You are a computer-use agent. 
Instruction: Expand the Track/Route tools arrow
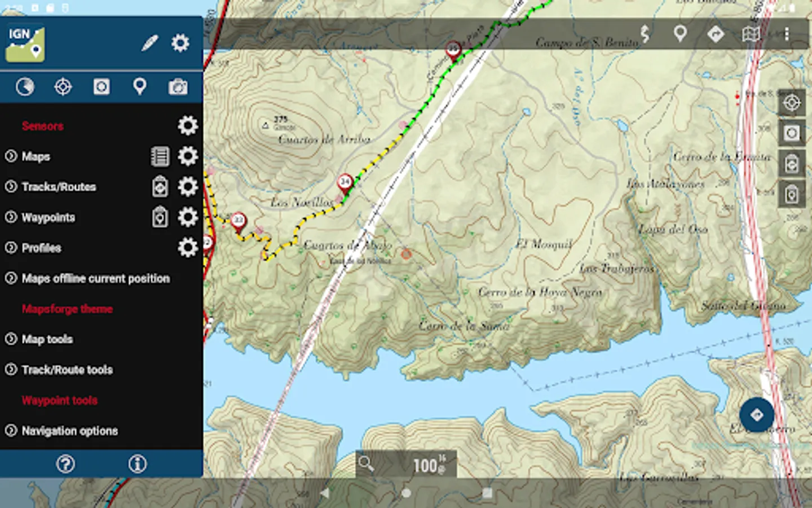click(x=11, y=369)
